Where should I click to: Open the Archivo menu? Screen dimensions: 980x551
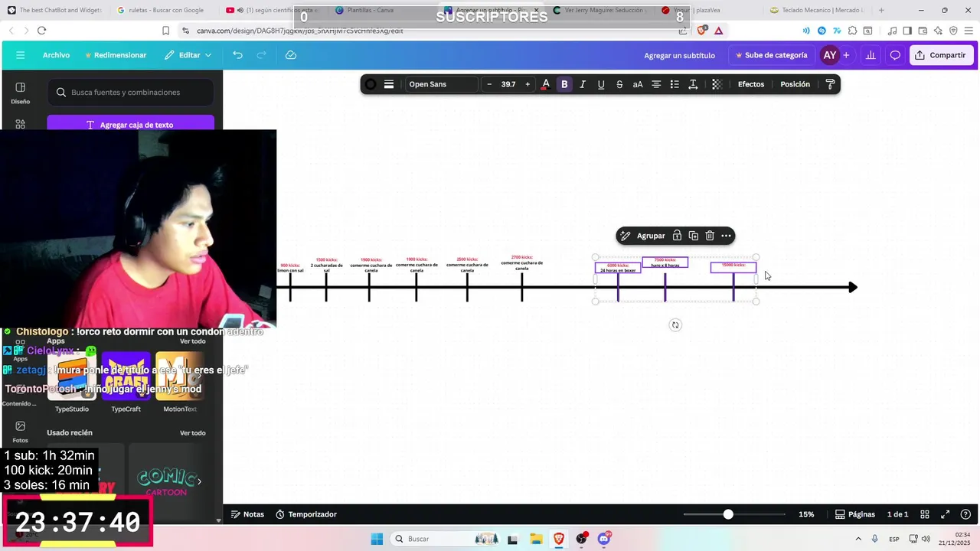click(56, 55)
